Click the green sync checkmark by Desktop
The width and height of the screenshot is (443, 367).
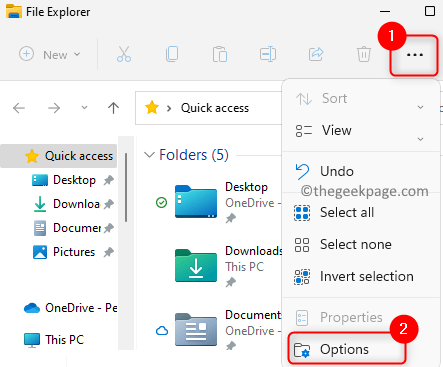coord(162,202)
